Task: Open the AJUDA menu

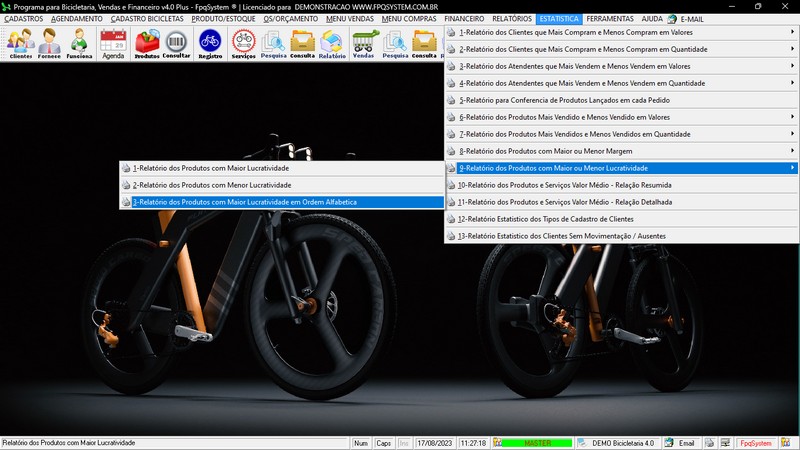Action: [x=652, y=19]
